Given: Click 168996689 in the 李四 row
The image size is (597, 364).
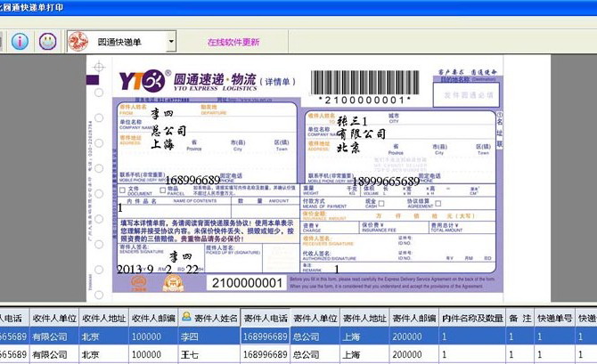Looking at the screenshot, I should point(266,336).
